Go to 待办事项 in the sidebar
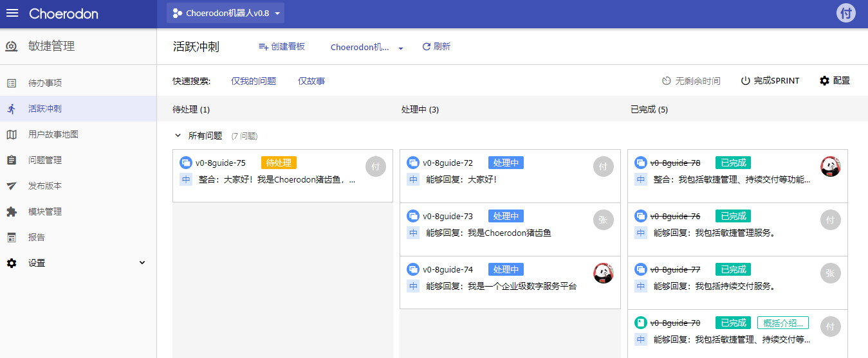 45,83
